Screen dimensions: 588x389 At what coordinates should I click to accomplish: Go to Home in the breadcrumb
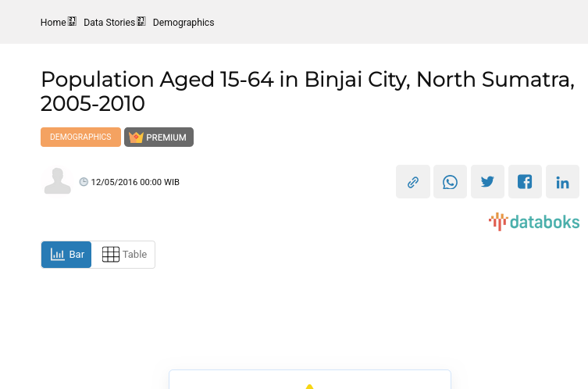53,23
